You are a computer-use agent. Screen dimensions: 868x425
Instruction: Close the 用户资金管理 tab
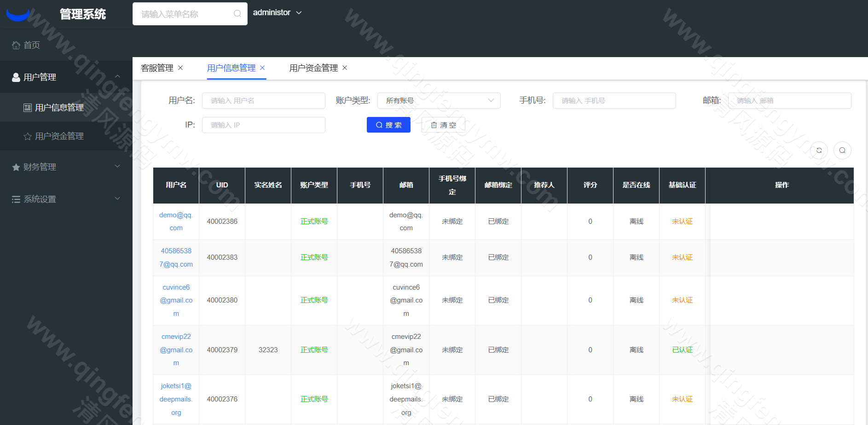pyautogui.click(x=345, y=68)
